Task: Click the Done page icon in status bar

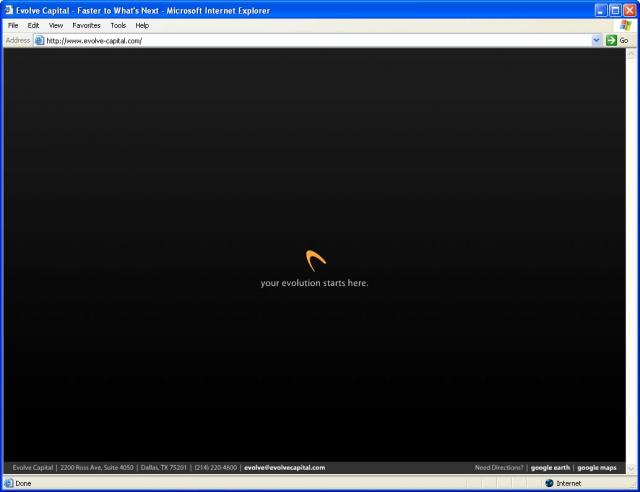Action: pos(9,483)
